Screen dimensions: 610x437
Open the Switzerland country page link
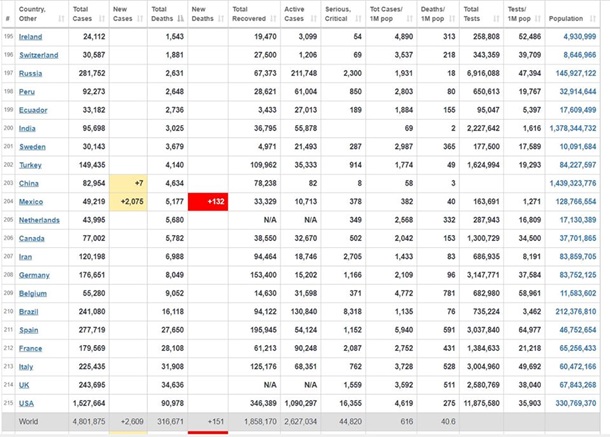point(40,55)
